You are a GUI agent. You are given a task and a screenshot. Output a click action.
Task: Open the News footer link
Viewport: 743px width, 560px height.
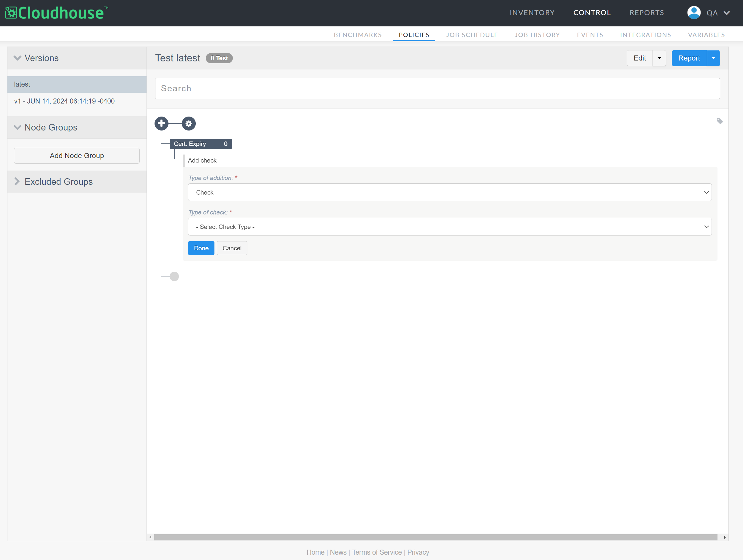[x=338, y=552]
